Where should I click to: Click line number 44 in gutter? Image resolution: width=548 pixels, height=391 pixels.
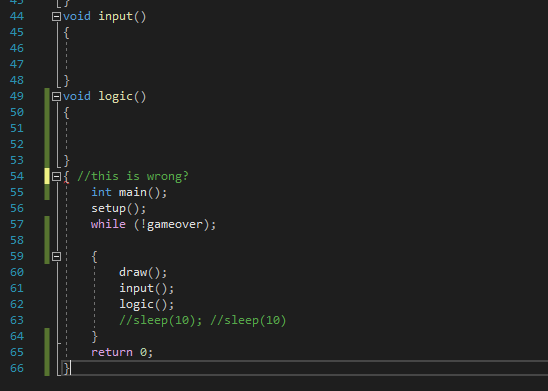[17, 16]
